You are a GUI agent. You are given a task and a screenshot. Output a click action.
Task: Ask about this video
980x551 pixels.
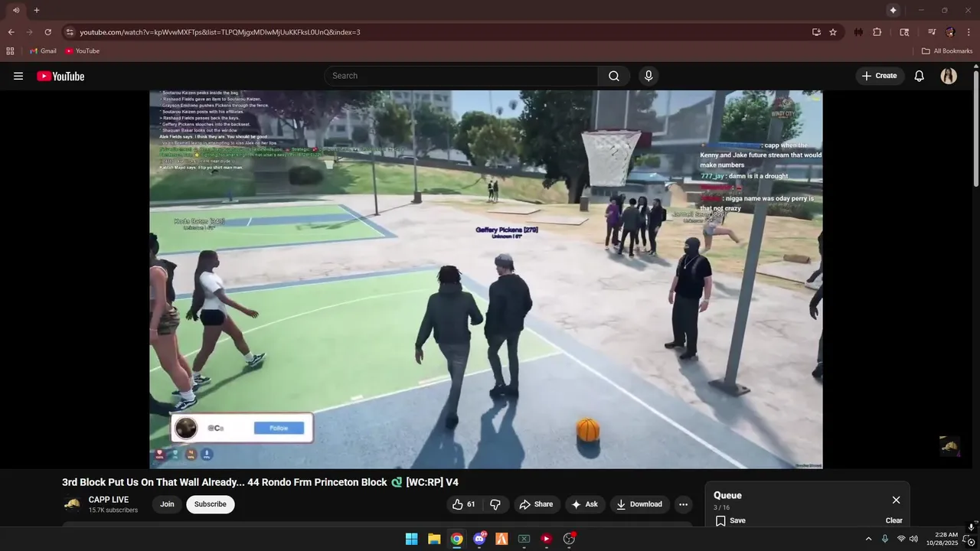click(584, 504)
